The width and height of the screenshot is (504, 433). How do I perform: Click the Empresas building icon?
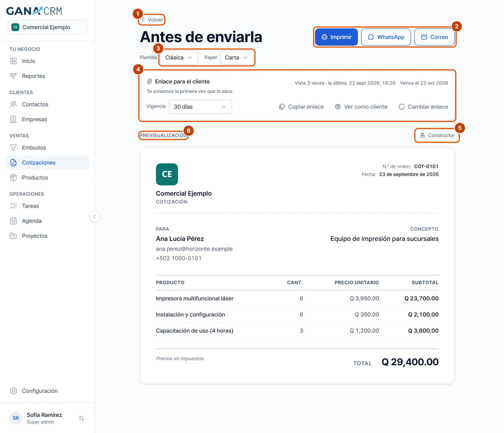pyautogui.click(x=13, y=119)
